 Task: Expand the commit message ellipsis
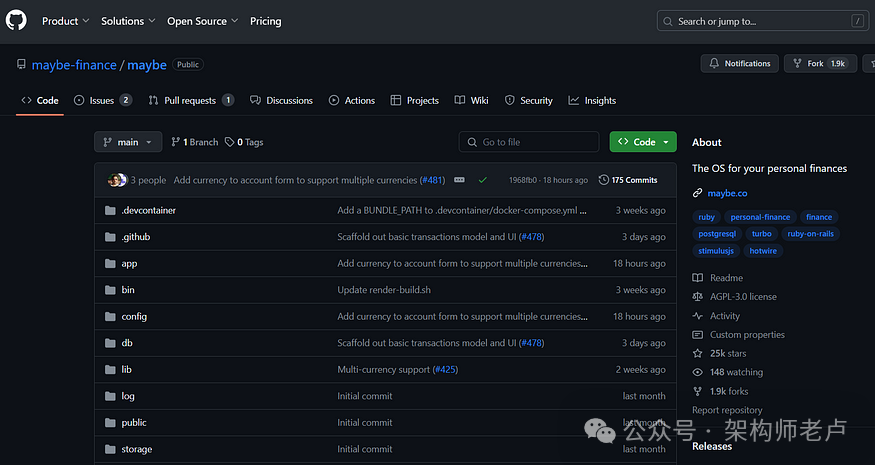click(459, 180)
